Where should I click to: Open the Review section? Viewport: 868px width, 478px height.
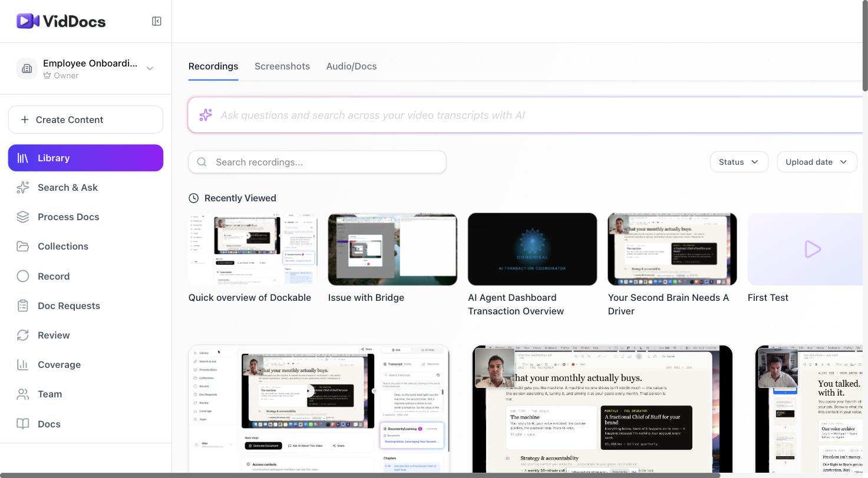click(x=85, y=335)
